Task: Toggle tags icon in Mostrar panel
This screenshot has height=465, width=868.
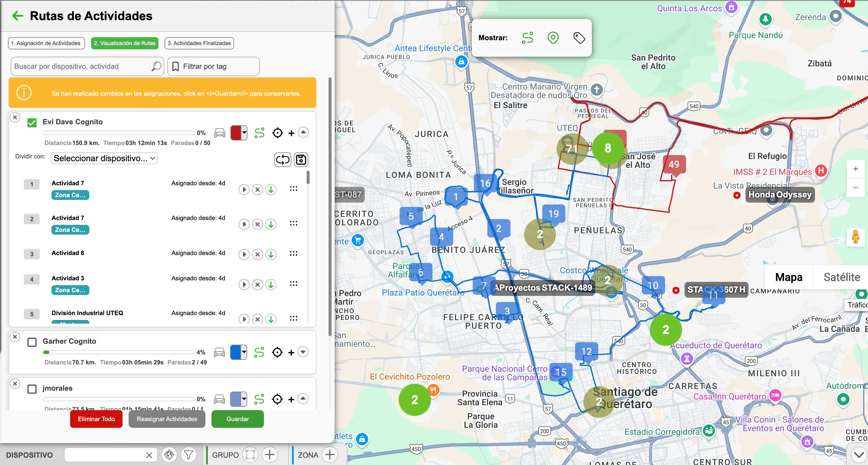Action: point(579,38)
